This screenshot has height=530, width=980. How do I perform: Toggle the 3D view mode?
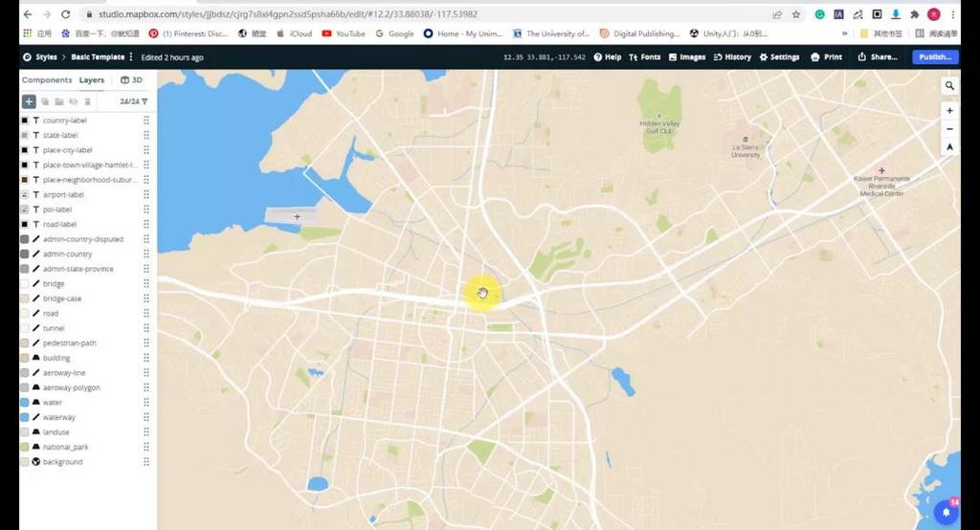(x=132, y=80)
